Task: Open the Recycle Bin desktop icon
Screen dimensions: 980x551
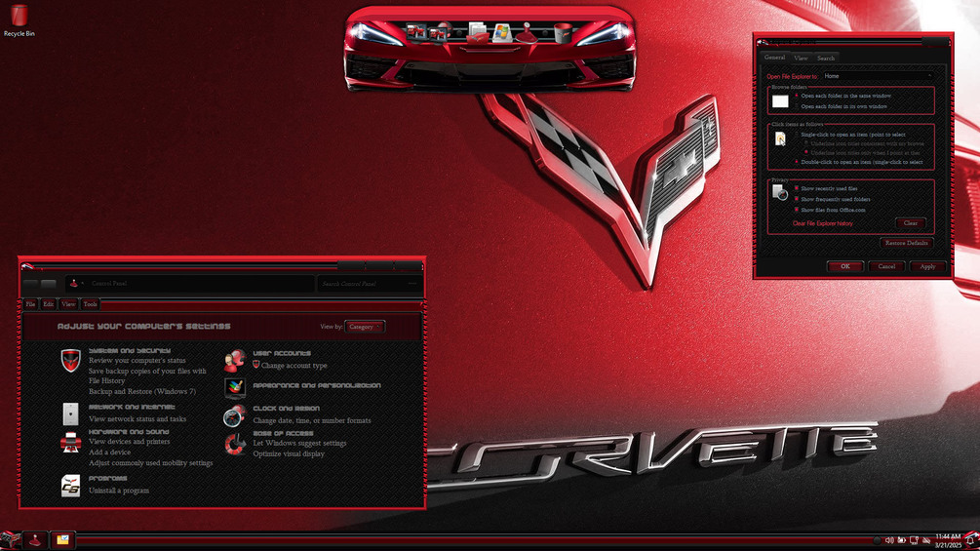Action: pyautogui.click(x=19, y=20)
